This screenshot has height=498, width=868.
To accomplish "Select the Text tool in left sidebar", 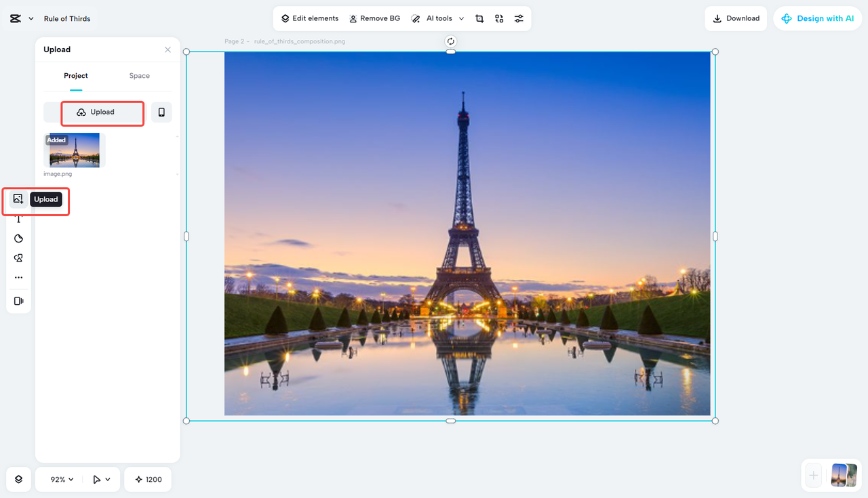I will 18,218.
